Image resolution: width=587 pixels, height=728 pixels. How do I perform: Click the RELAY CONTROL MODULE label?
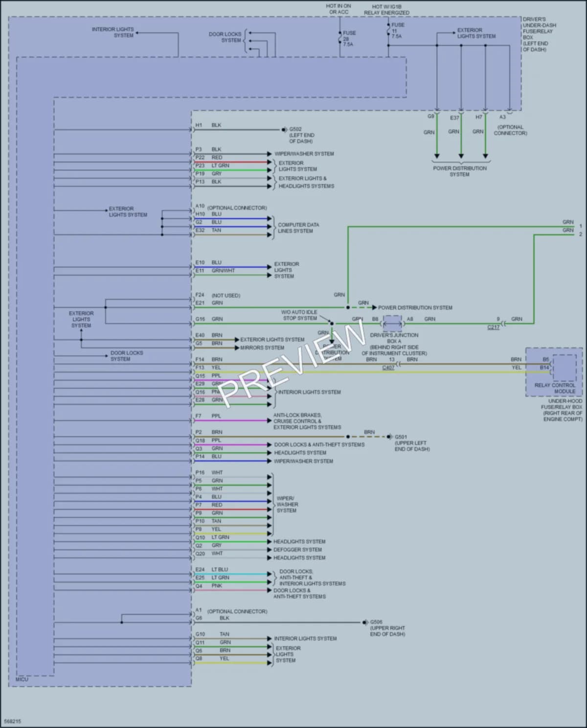(555, 388)
